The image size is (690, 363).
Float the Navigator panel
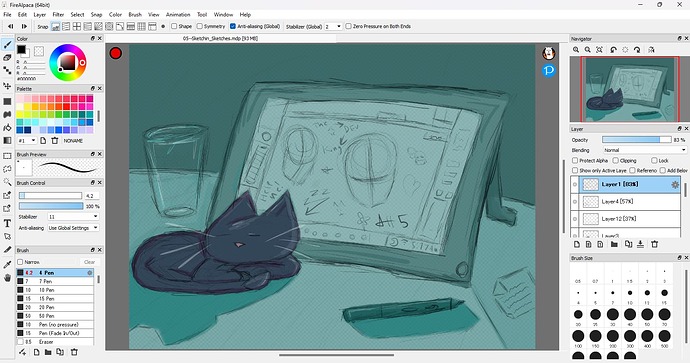pos(679,39)
